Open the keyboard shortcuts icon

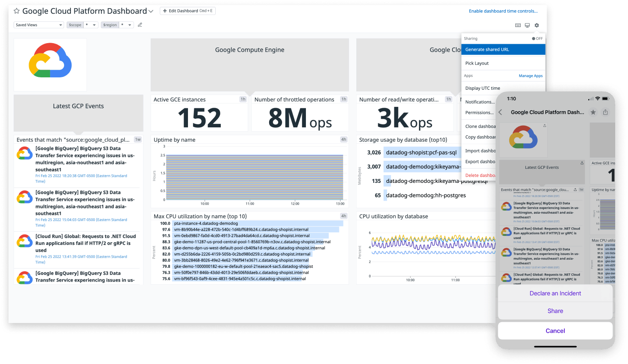click(518, 25)
